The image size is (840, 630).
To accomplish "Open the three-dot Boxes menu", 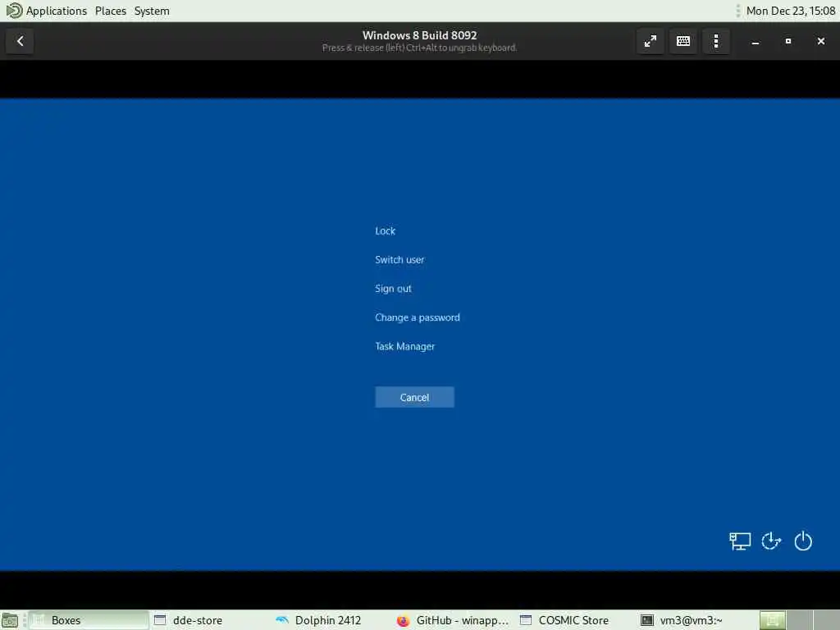I will [x=716, y=41].
